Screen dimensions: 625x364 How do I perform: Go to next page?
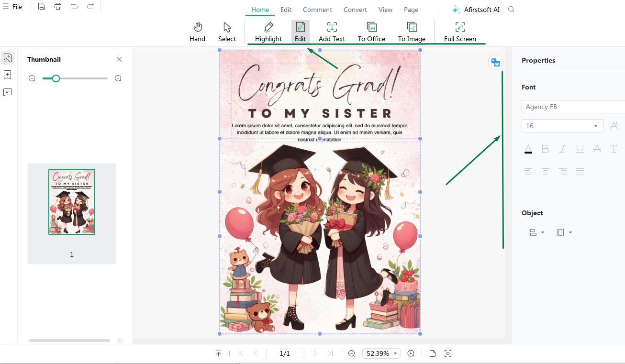pyautogui.click(x=314, y=353)
